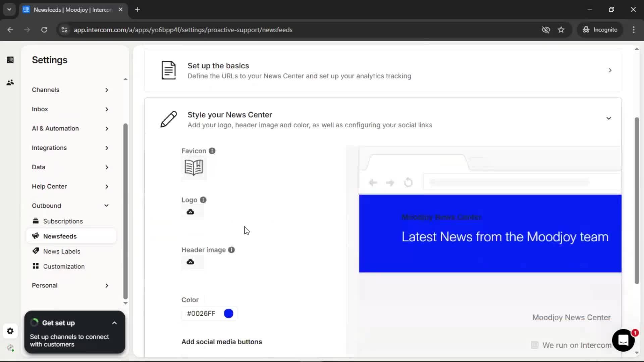Click the small icon below the settings gear

pyautogui.click(x=10, y=348)
